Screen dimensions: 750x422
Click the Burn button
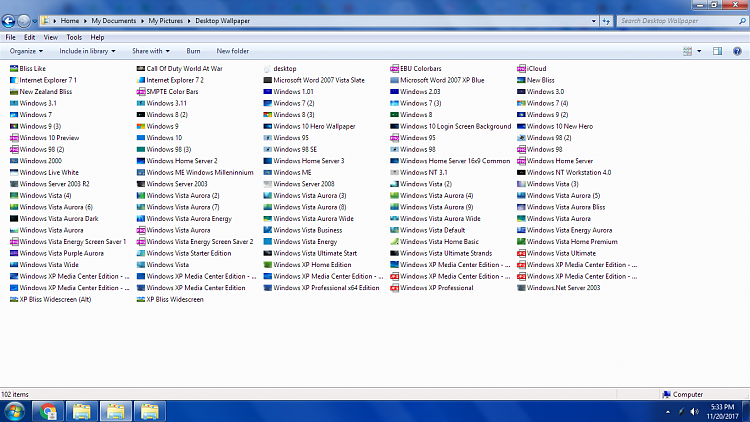[193, 51]
